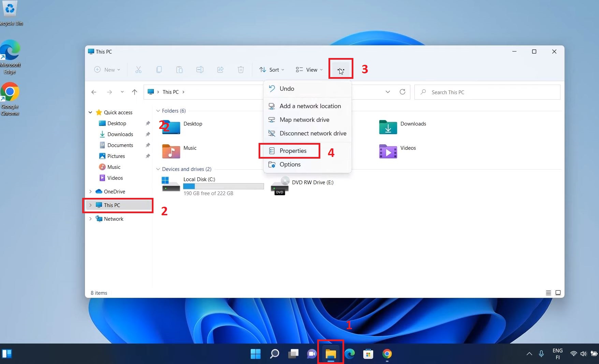599x364 pixels.
Task: Expand the Network tree node
Action: pyautogui.click(x=90, y=219)
